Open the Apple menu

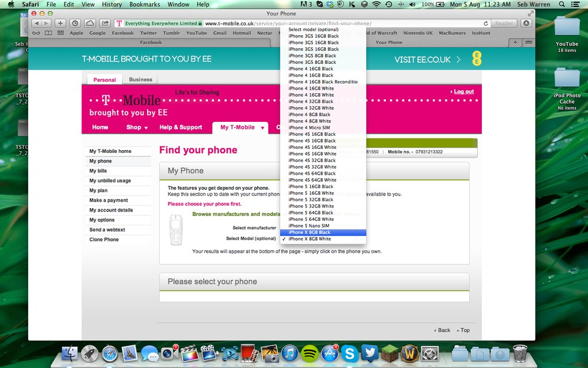click(x=11, y=4)
